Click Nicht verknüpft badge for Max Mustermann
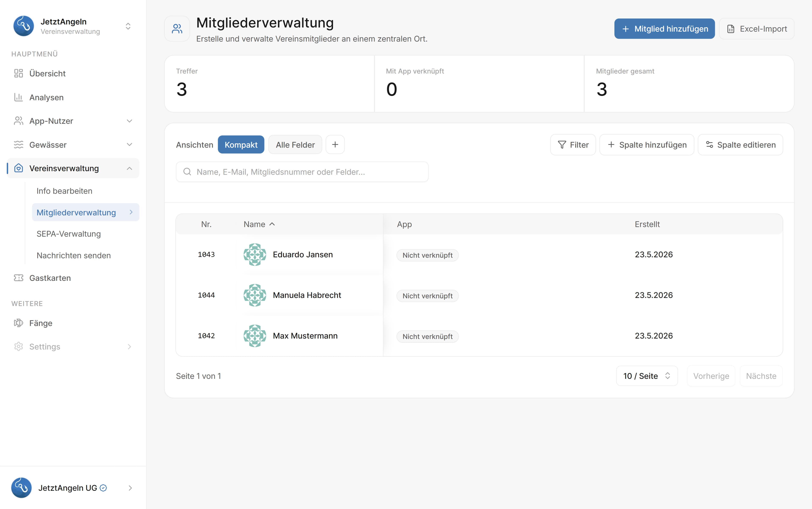The image size is (812, 509). tap(428, 337)
